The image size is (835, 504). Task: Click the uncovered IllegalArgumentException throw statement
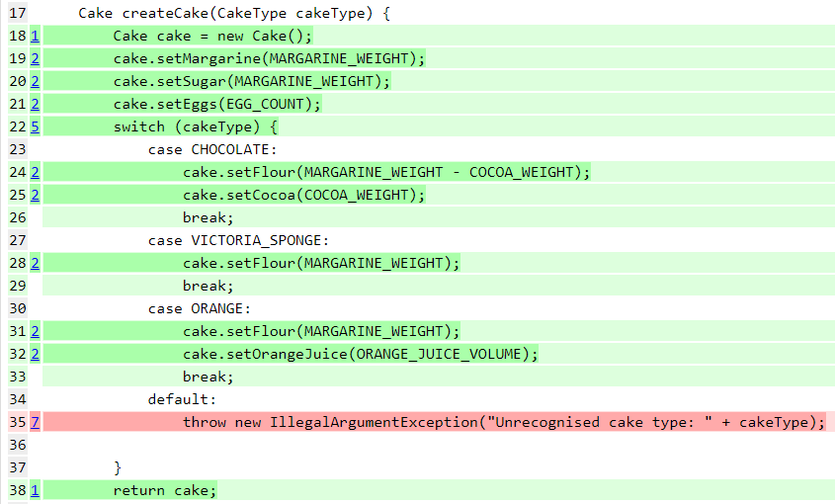coord(503,422)
